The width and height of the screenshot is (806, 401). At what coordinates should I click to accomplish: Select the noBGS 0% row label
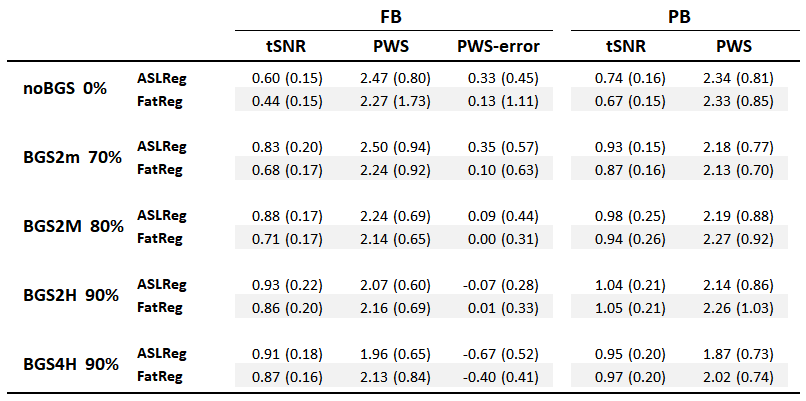point(65,89)
